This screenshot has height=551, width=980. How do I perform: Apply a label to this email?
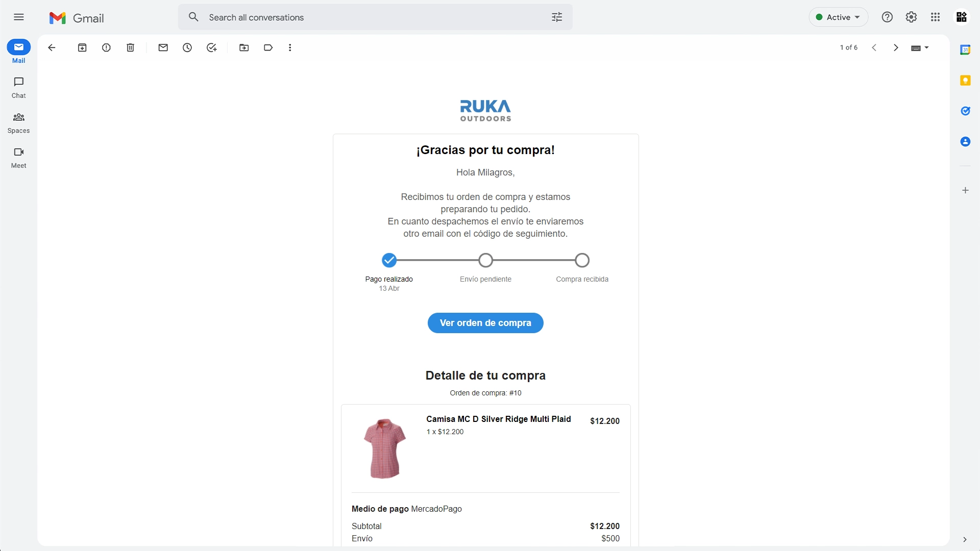(268, 47)
